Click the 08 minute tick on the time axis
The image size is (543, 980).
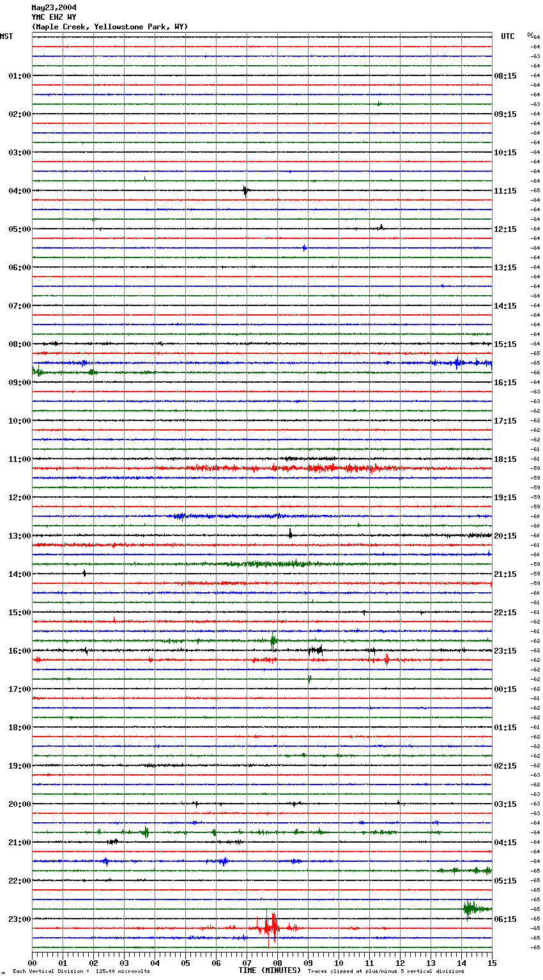pyautogui.click(x=277, y=963)
